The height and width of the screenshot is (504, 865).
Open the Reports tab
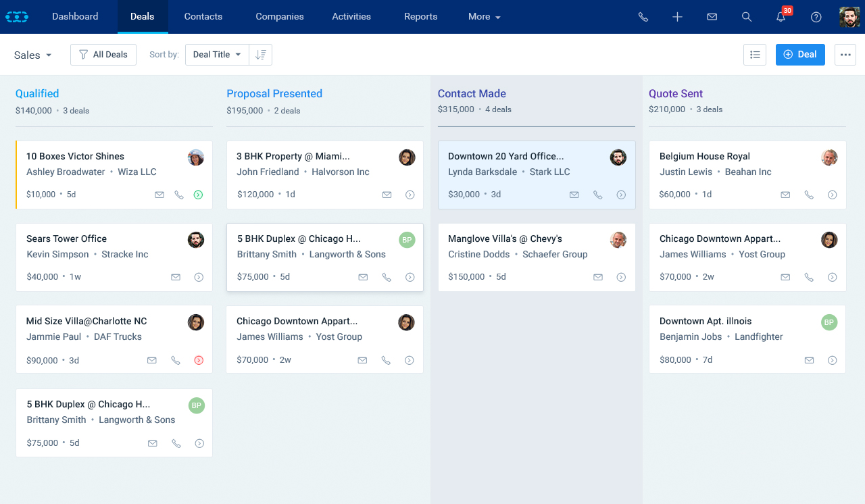(421, 17)
